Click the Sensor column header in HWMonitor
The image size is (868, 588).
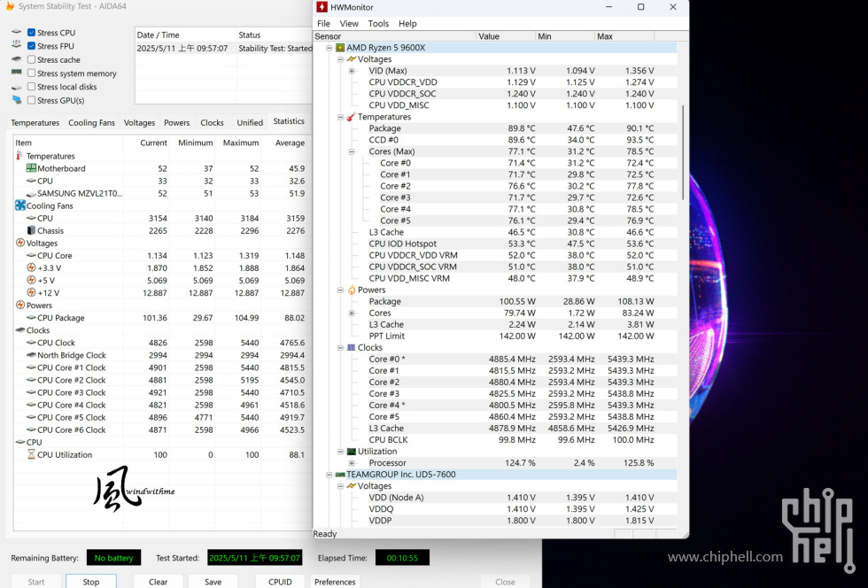(x=395, y=36)
